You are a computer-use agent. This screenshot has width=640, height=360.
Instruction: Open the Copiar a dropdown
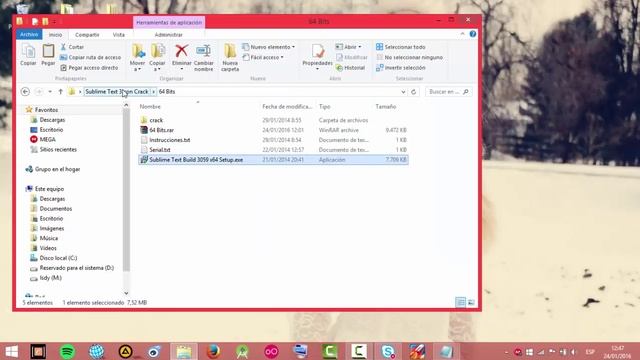pyautogui.click(x=157, y=58)
